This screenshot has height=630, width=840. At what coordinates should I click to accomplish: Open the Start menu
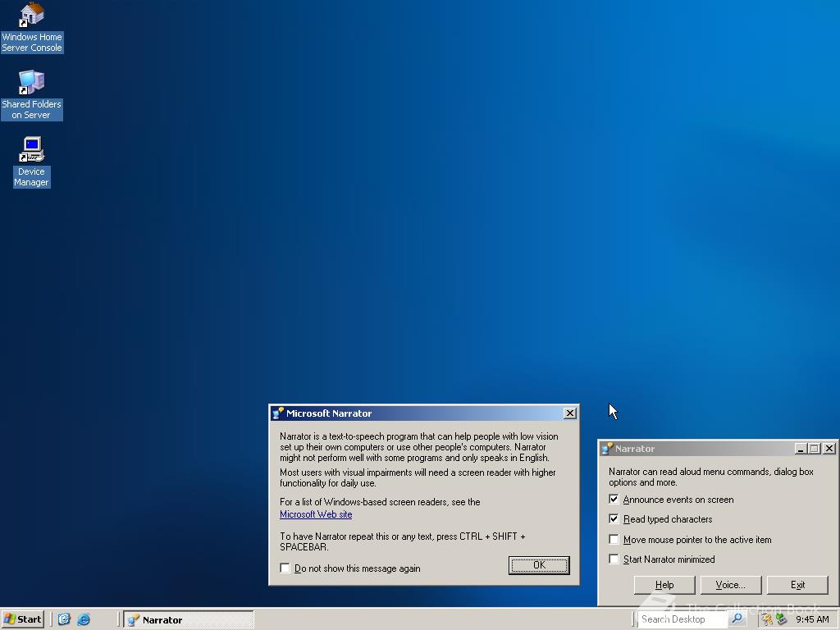pos(22,619)
